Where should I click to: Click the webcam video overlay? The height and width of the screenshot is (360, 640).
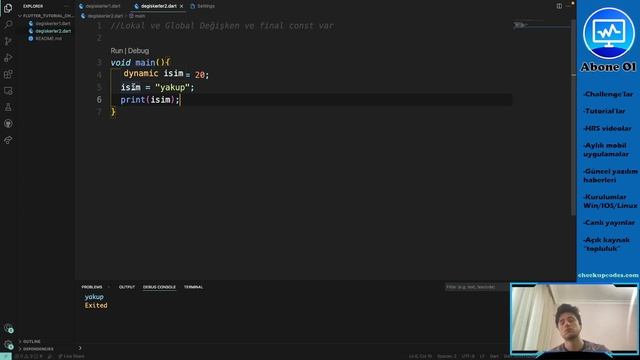click(x=574, y=318)
